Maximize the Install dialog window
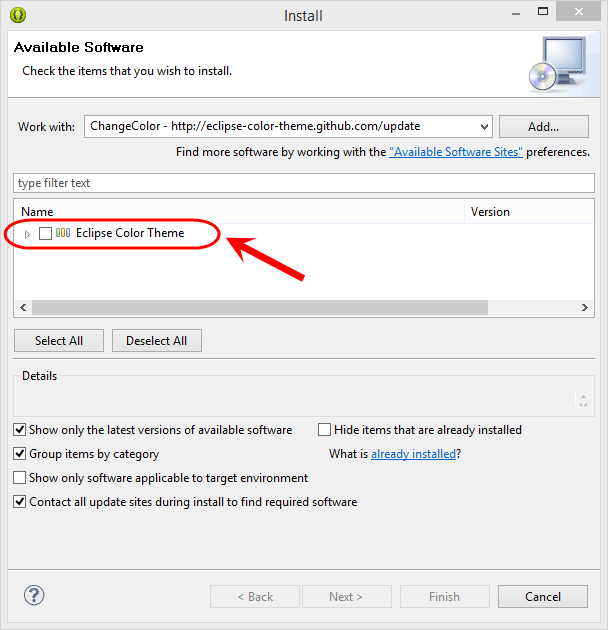 [543, 12]
